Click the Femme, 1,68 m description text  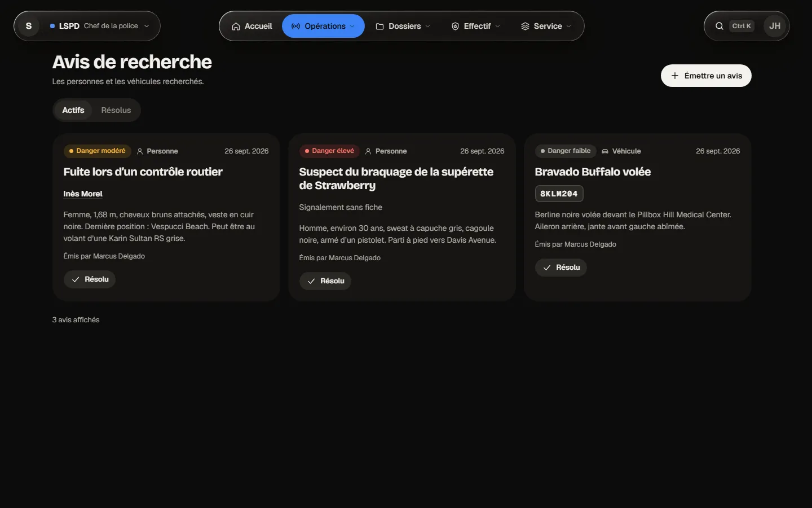tap(159, 226)
